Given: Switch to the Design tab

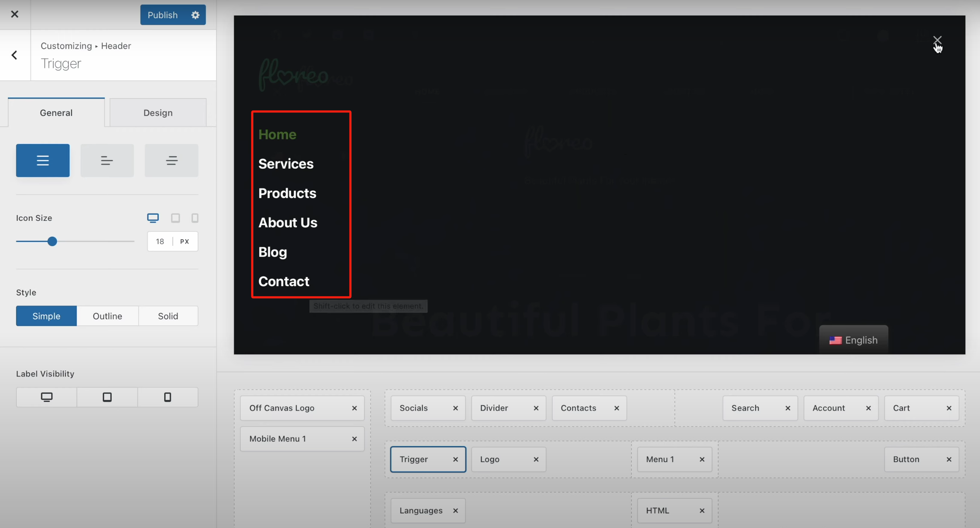Looking at the screenshot, I should (157, 112).
